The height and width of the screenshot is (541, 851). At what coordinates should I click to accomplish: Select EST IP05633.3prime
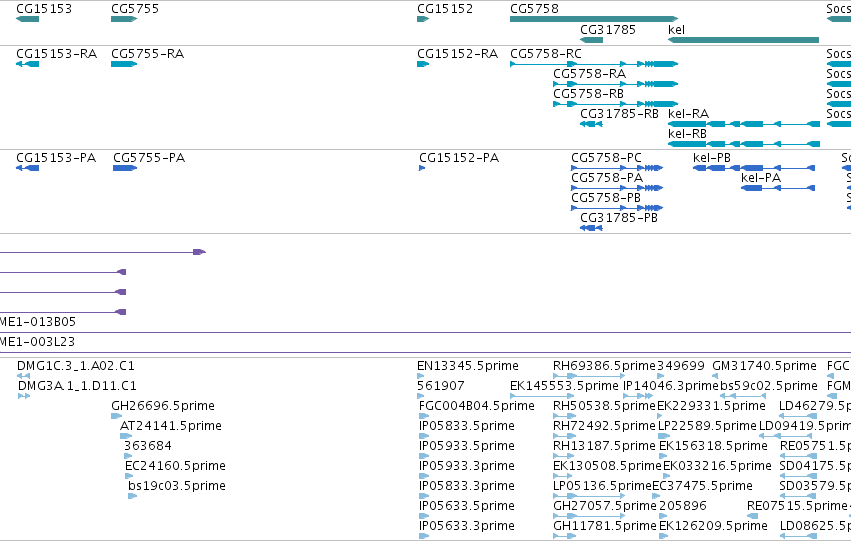point(423,536)
